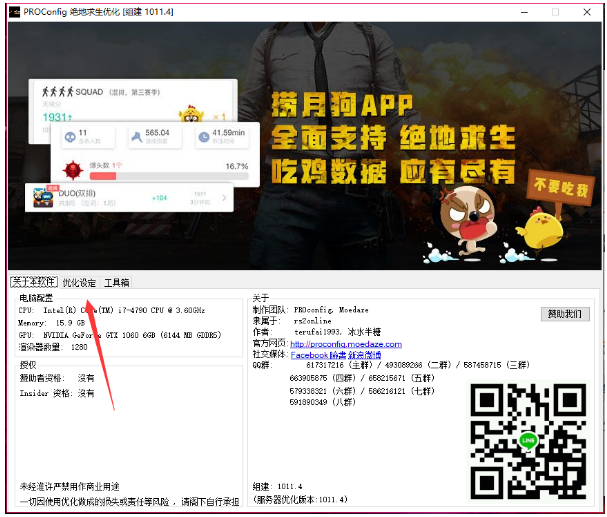607x517 pixels.
Task: Select QQ group number 579338321 (六群)
Action: (322, 391)
